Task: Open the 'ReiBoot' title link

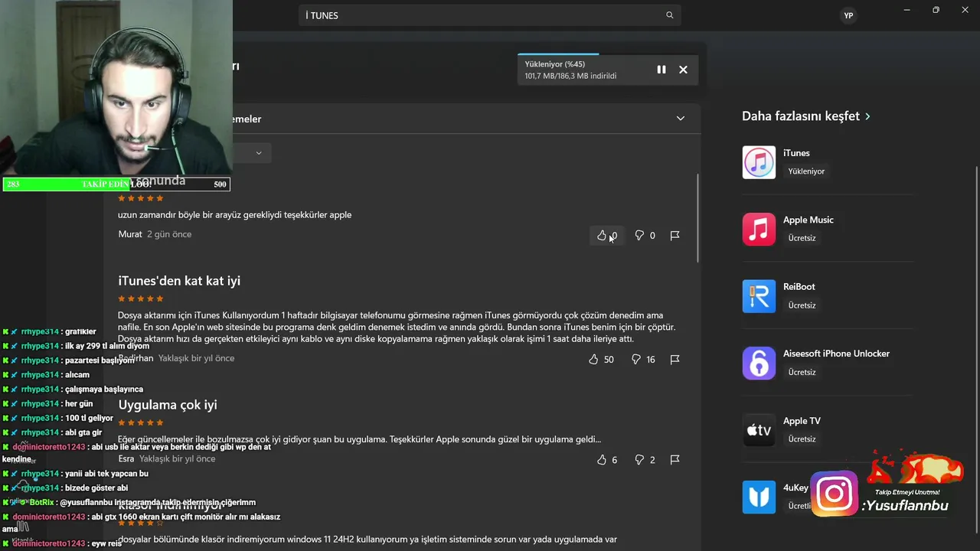Action: click(x=799, y=286)
